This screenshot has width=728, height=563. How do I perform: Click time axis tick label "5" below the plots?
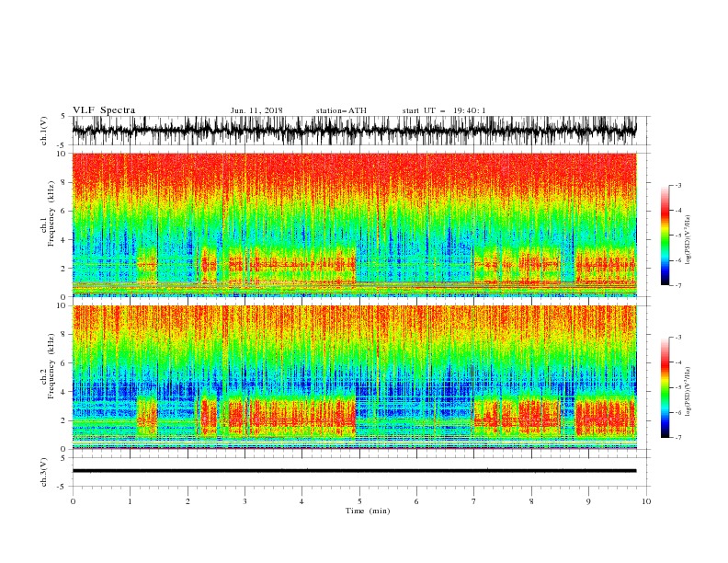pyautogui.click(x=359, y=501)
